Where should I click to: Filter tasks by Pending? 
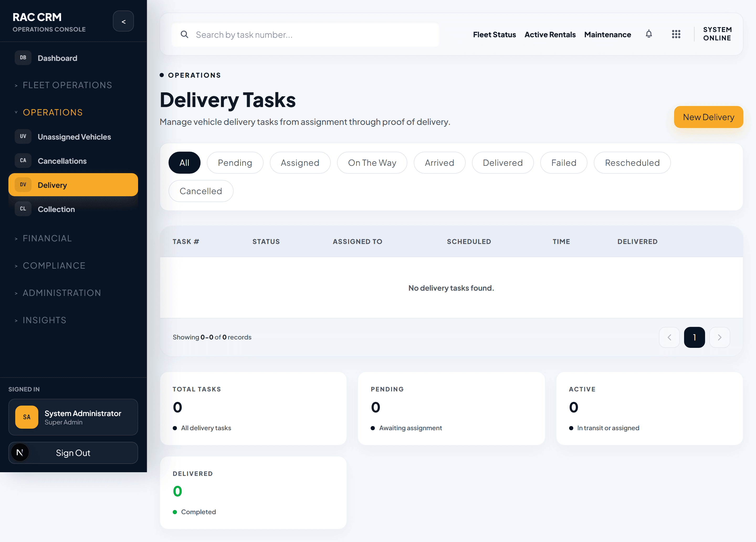click(235, 163)
